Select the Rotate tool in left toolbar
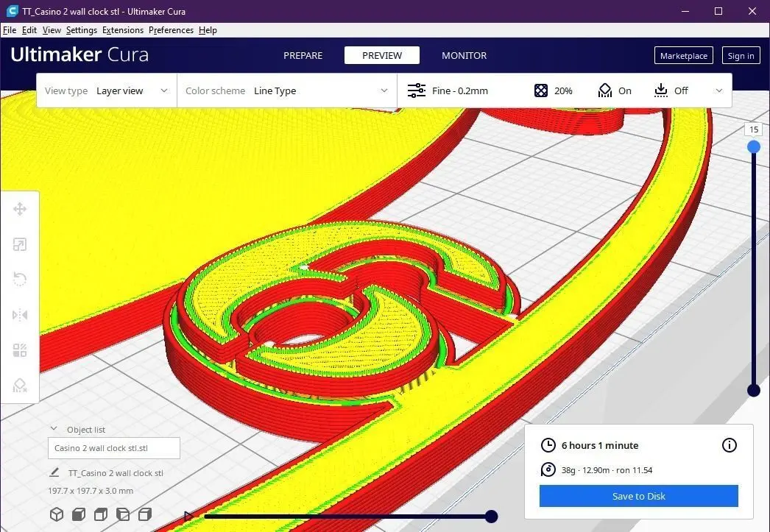The width and height of the screenshot is (770, 532). coord(20,280)
